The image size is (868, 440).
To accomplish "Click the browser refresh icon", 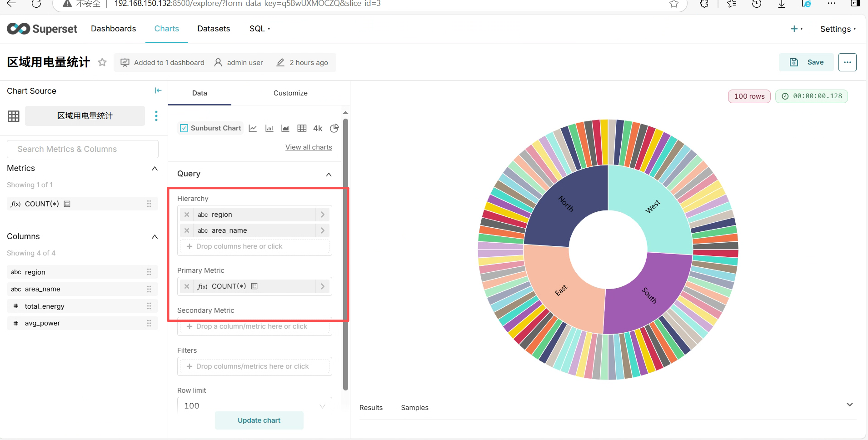I will 36,4.
